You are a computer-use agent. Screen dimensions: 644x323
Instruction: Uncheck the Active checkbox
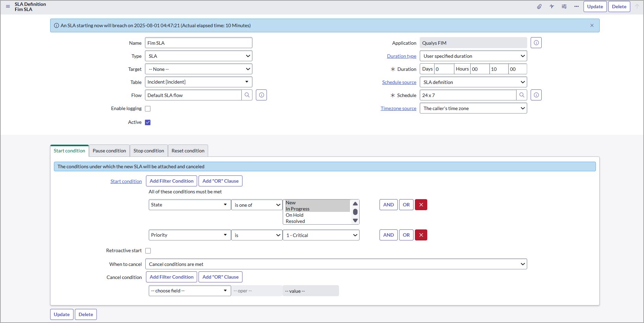tap(148, 122)
